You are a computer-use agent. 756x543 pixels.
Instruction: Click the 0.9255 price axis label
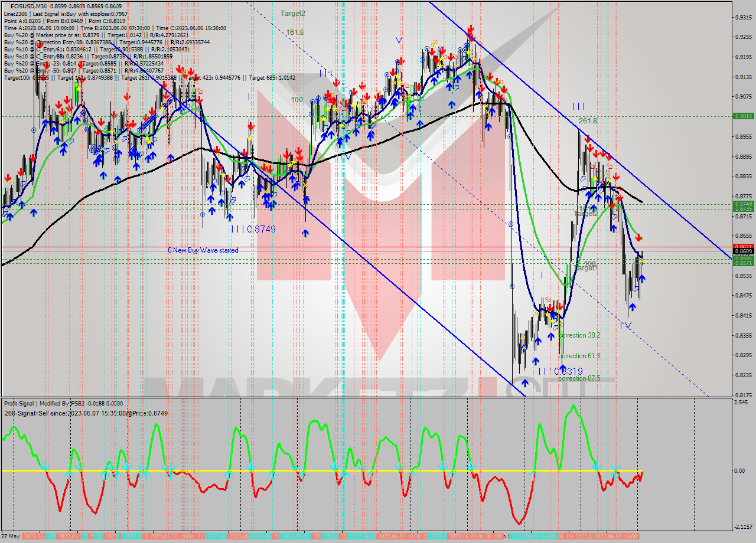743,37
